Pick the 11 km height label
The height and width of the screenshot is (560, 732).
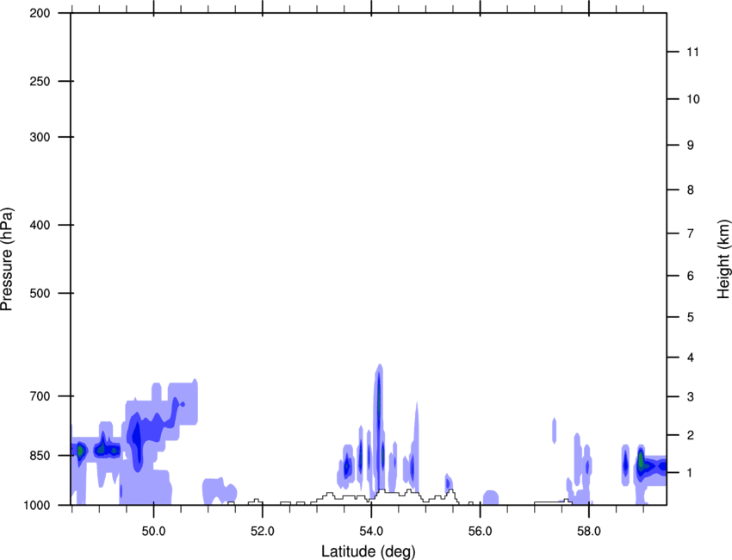click(x=692, y=52)
